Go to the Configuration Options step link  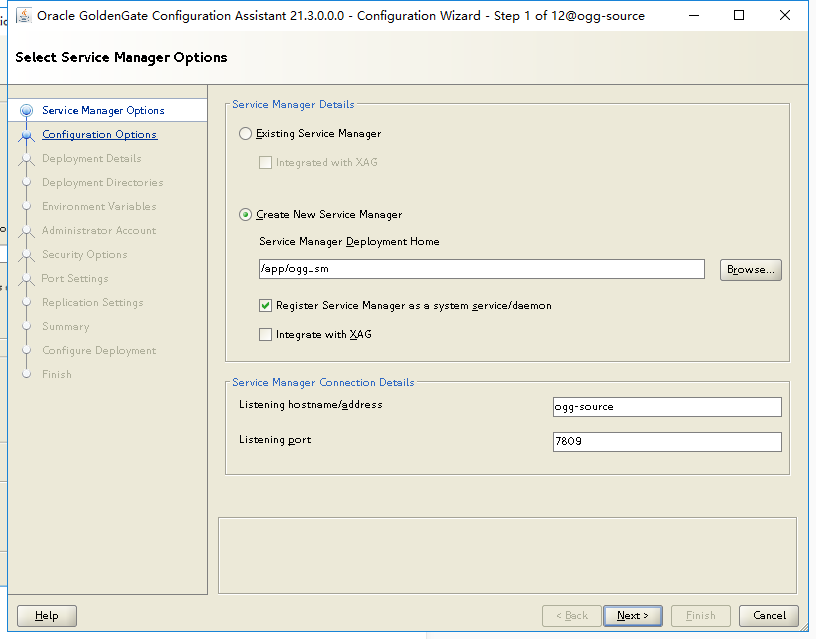99,134
